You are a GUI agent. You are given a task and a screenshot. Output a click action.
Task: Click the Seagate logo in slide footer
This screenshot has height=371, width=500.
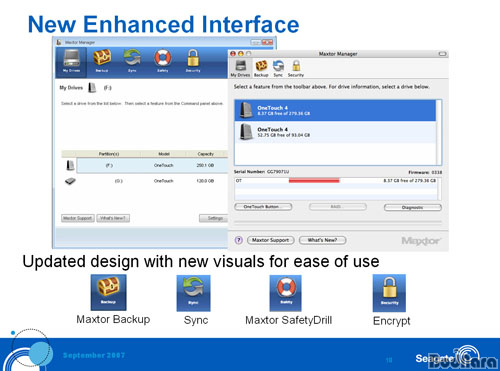click(x=447, y=357)
